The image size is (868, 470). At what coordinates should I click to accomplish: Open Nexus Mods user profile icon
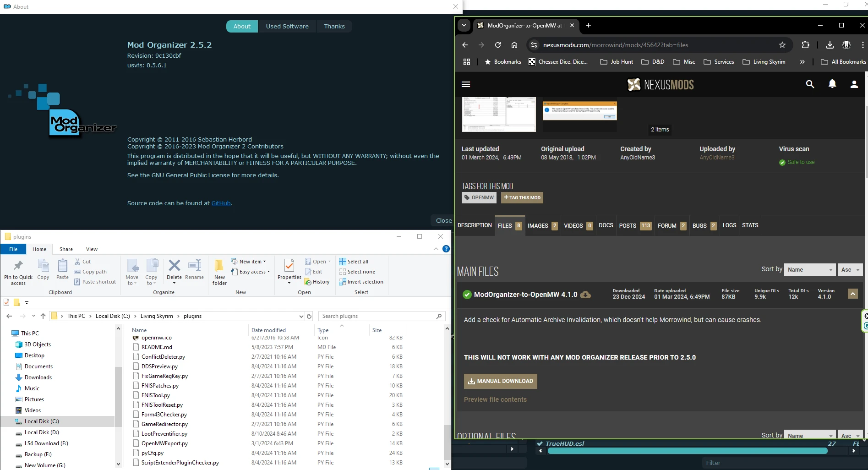[854, 84]
